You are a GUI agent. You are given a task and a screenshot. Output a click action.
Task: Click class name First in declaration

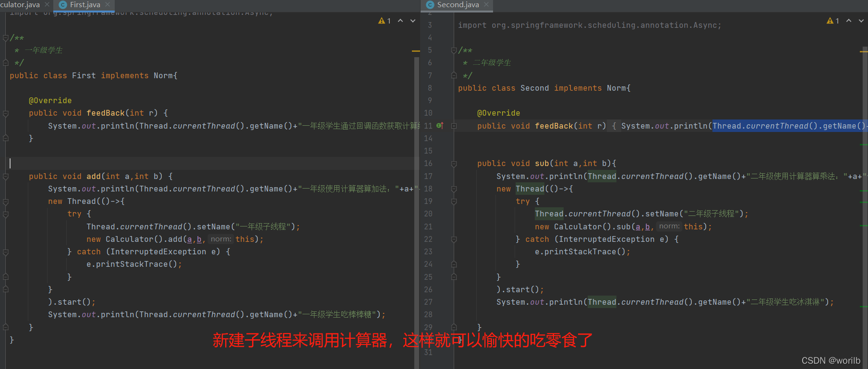tap(84, 76)
